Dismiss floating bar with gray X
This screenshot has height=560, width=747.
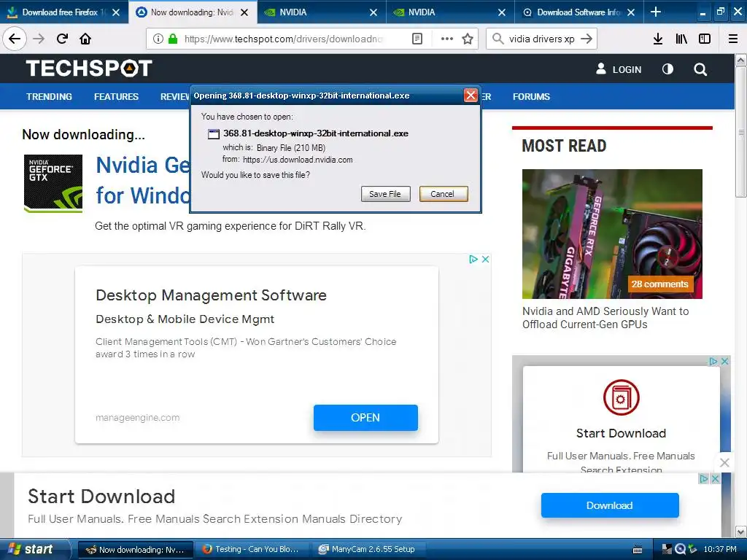[724, 462]
